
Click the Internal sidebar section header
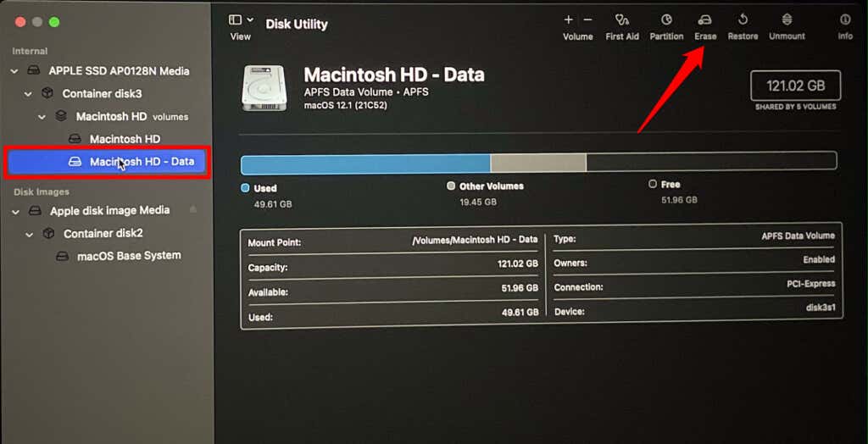pyautogui.click(x=30, y=51)
